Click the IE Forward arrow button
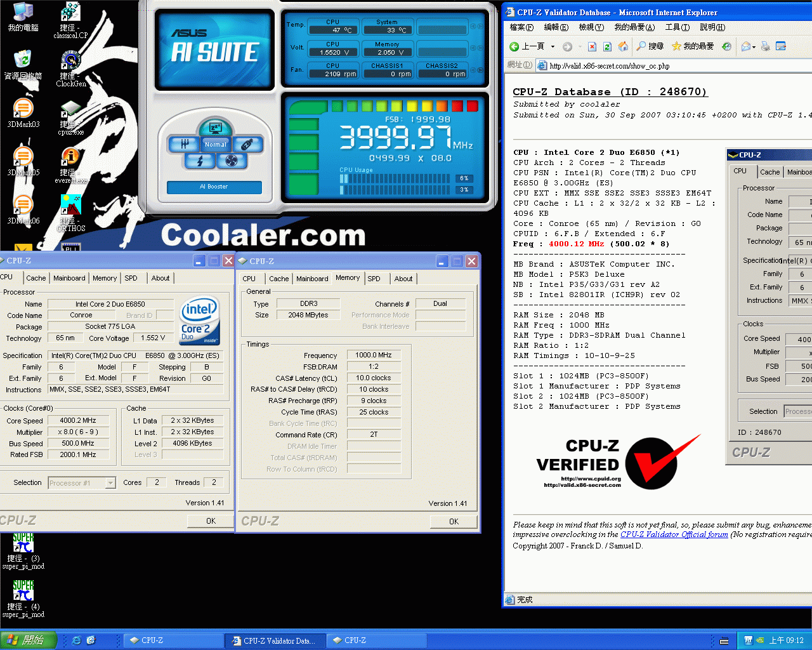Viewport: 812px width, 650px height. click(568, 46)
